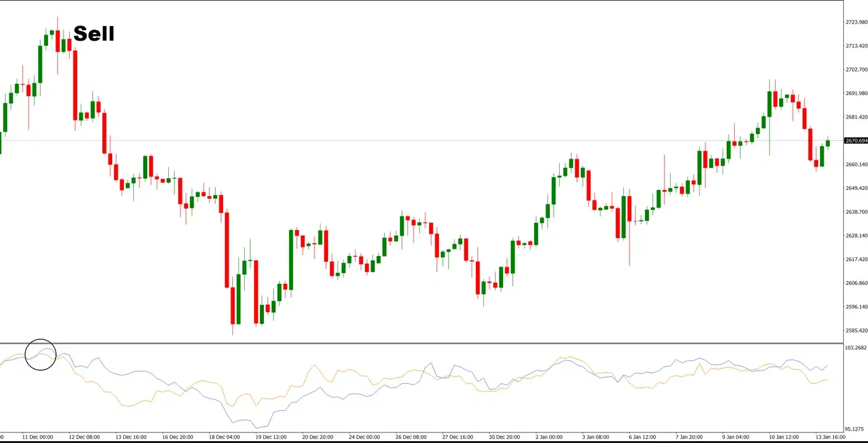Image resolution: width=868 pixels, height=443 pixels.
Task: Select the 2649.420 price level label
Action: coord(856,188)
